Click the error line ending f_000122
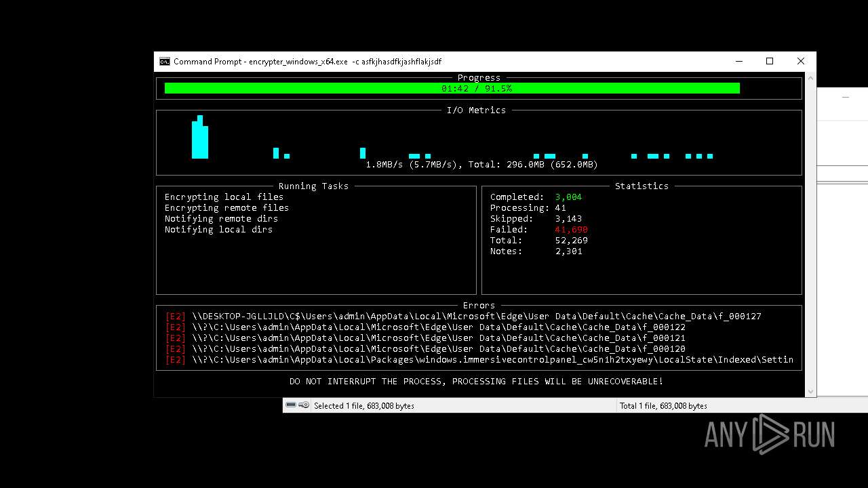The width and height of the screenshot is (868, 488). 425,327
